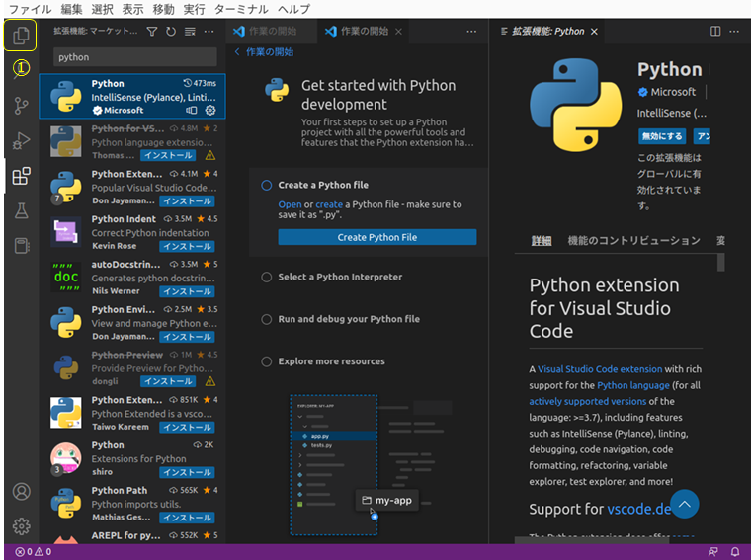Image resolution: width=751 pixels, height=560 pixels.
Task: Refresh the extensions list
Action: (171, 32)
